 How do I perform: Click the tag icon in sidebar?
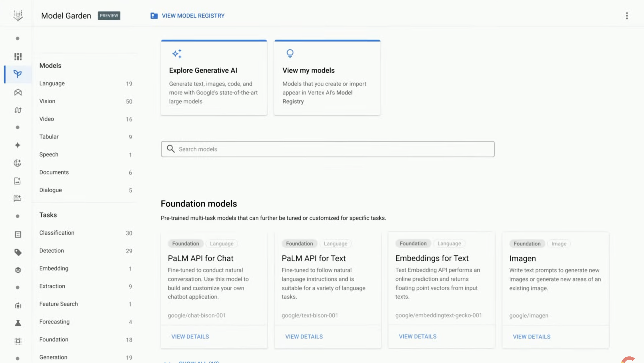click(x=18, y=252)
